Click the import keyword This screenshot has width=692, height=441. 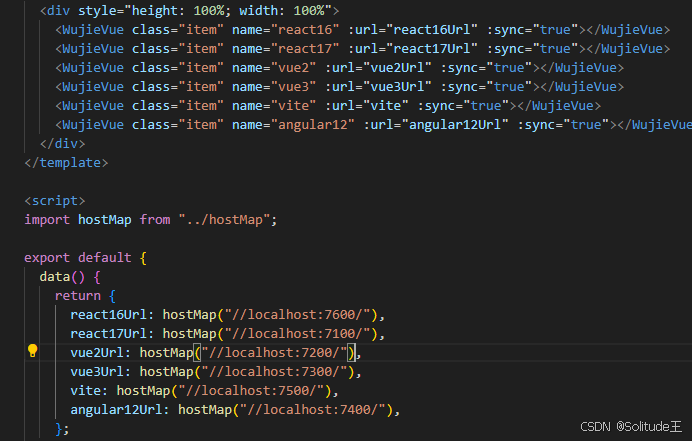coord(47,219)
